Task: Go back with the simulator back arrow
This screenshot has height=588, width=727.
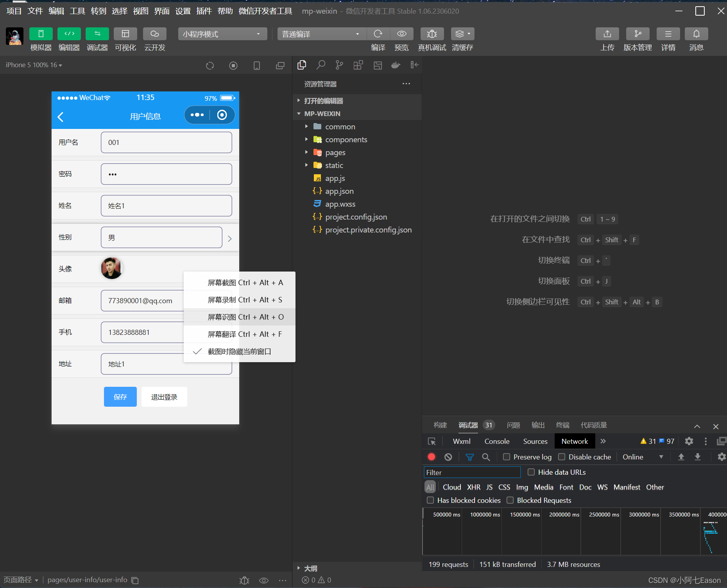Action: [x=61, y=116]
